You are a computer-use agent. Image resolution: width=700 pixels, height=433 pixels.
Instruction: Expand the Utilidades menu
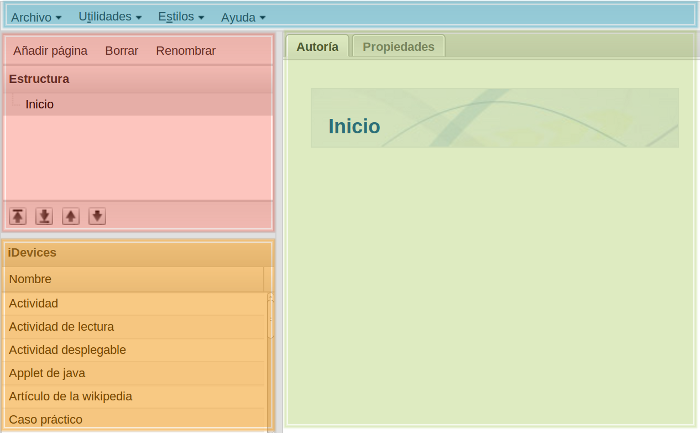(110, 17)
